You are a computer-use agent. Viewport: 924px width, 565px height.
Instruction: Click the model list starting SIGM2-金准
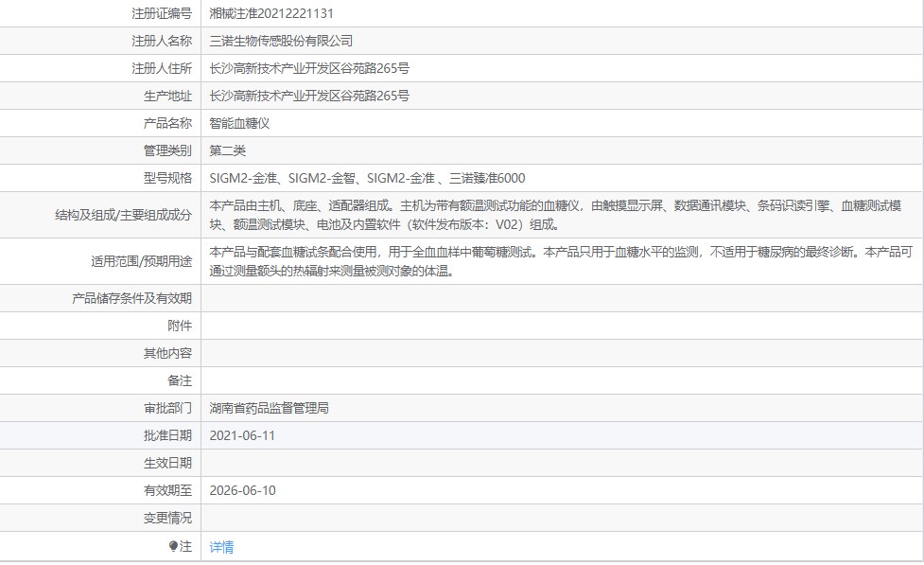[367, 178]
